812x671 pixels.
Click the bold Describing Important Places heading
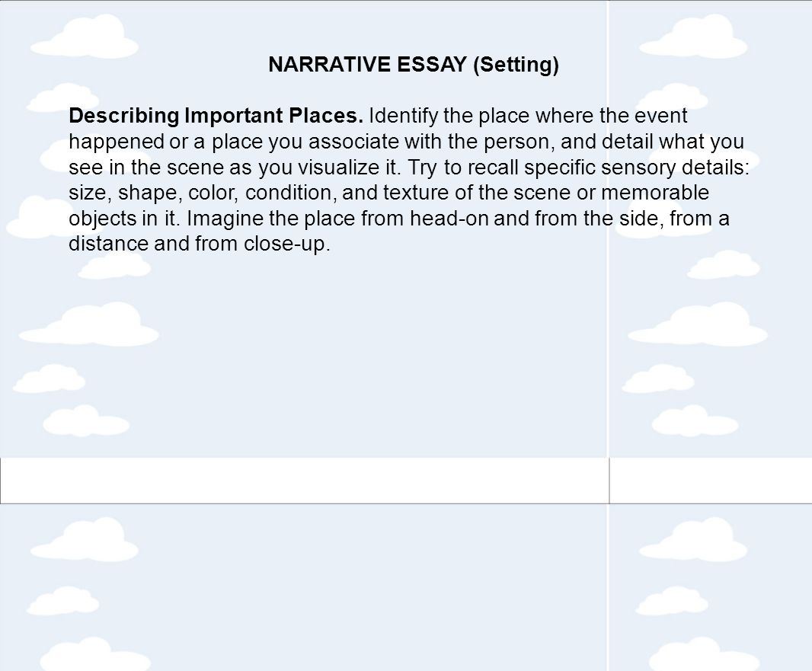(216, 116)
